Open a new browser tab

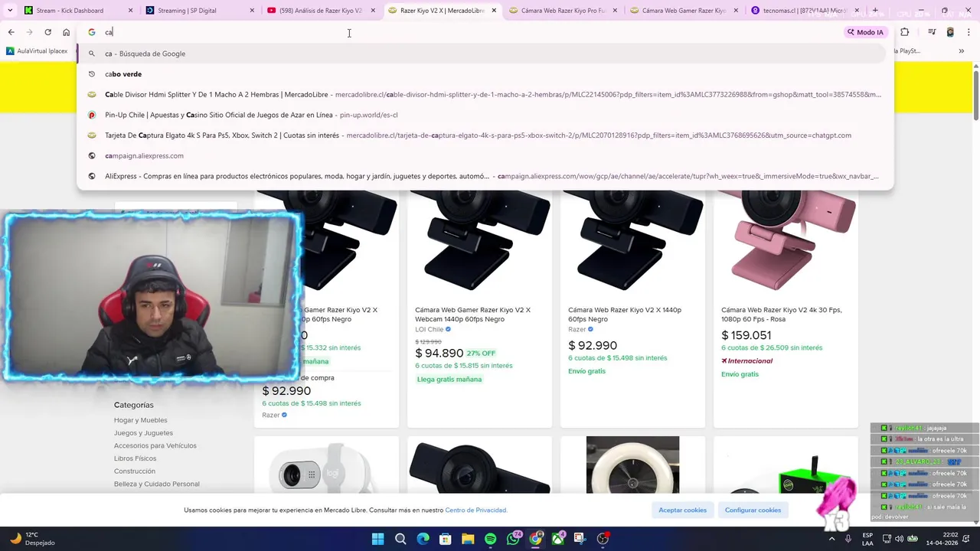tap(875, 11)
